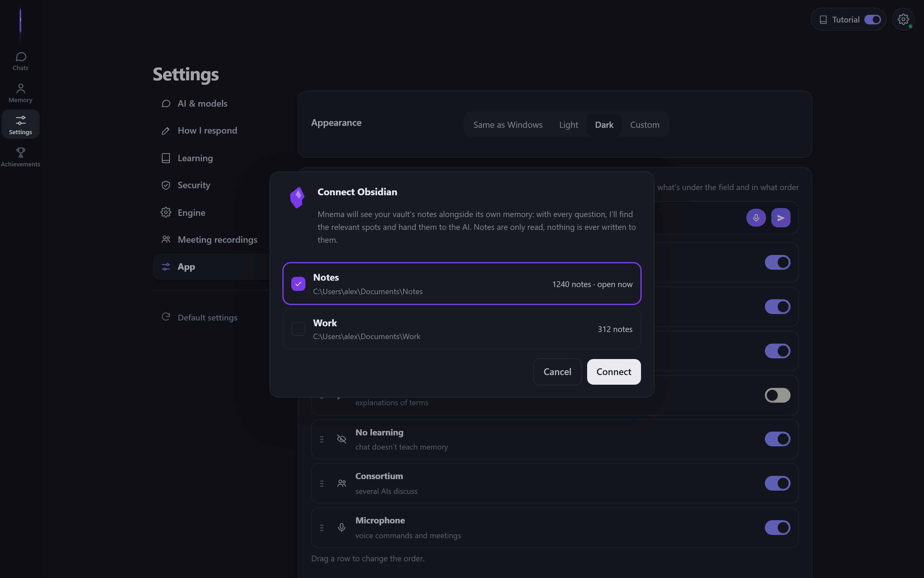The height and width of the screenshot is (578, 924).
Task: Click the Settings sliders icon in sidebar
Action: tap(21, 120)
